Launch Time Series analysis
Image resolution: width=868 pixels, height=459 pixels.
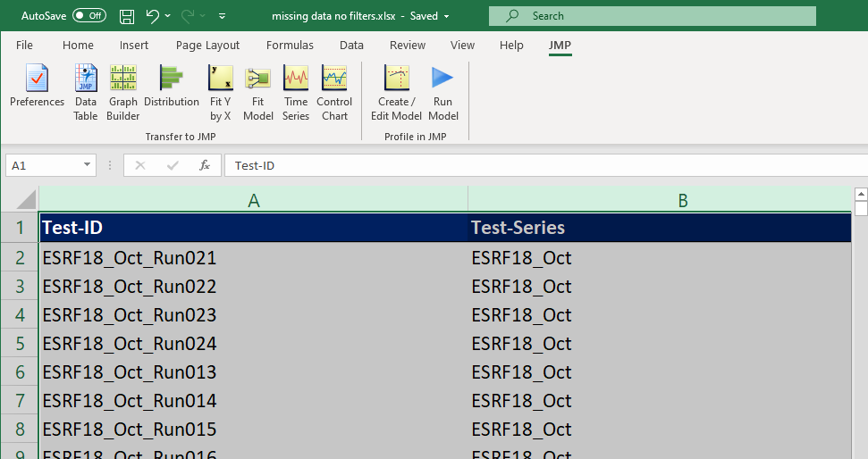296,91
